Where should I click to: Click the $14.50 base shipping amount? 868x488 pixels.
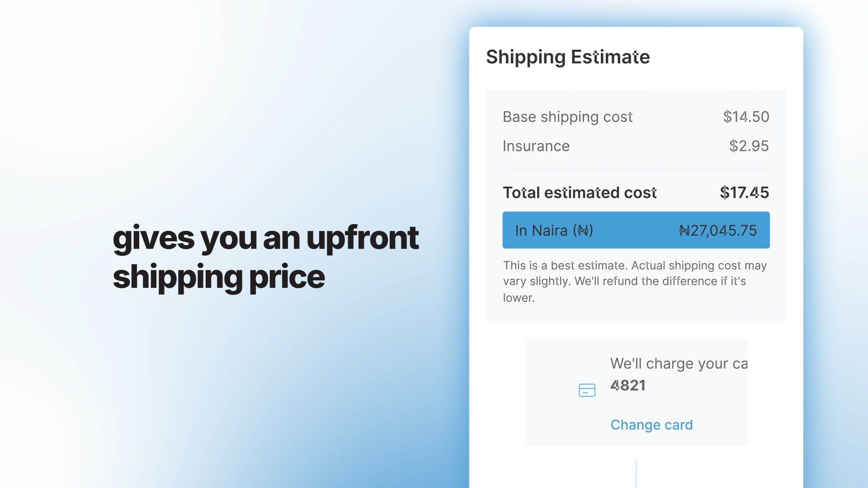pyautogui.click(x=746, y=117)
